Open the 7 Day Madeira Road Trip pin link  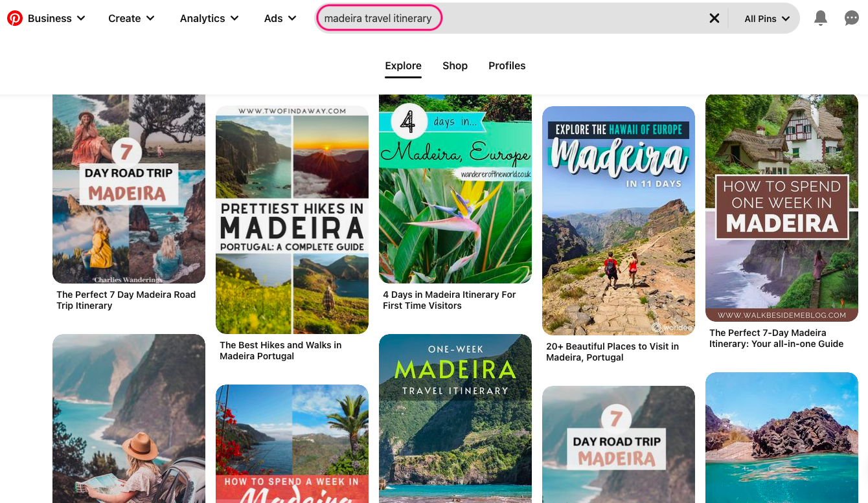126,300
